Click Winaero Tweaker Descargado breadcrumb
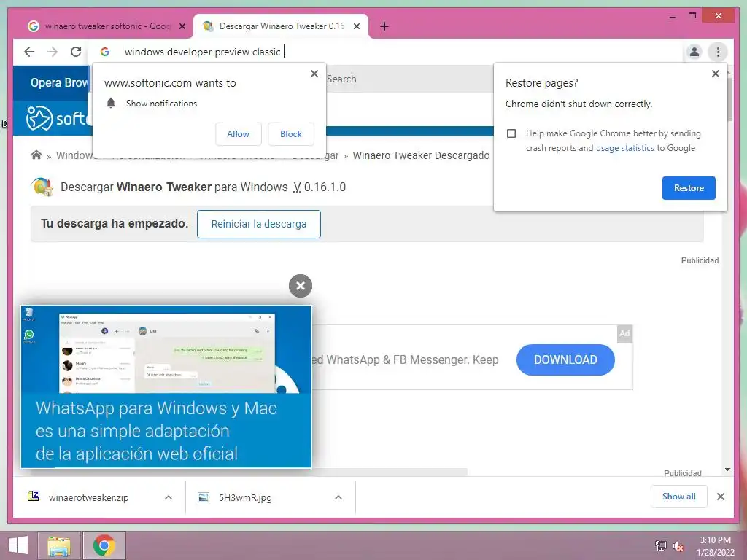 coord(421,155)
